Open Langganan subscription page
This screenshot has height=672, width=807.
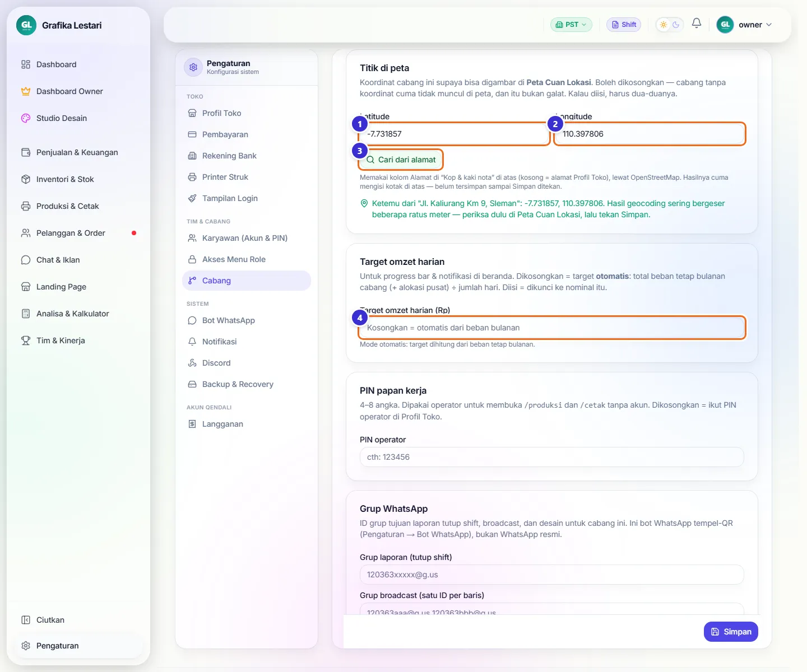(247, 424)
